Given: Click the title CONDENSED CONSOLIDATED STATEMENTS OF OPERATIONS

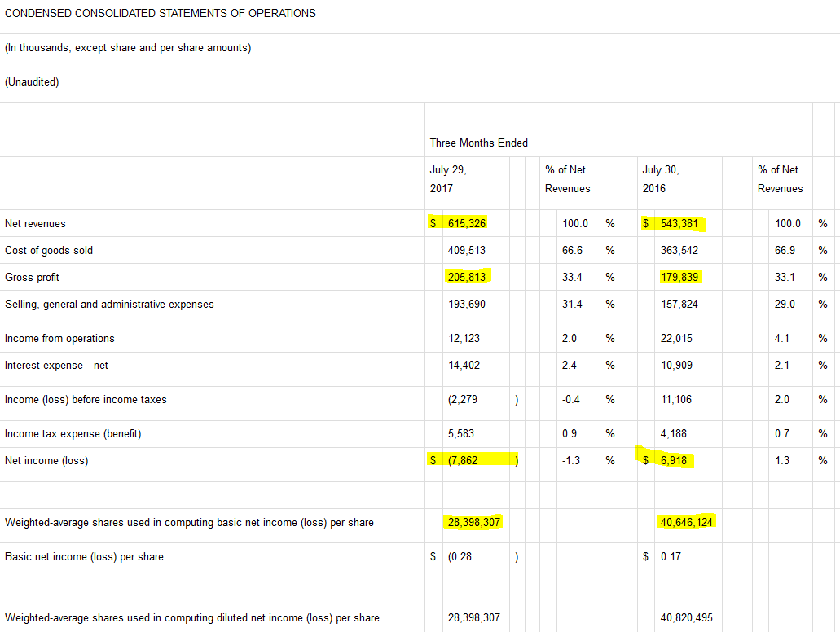Looking at the screenshot, I should click(161, 13).
